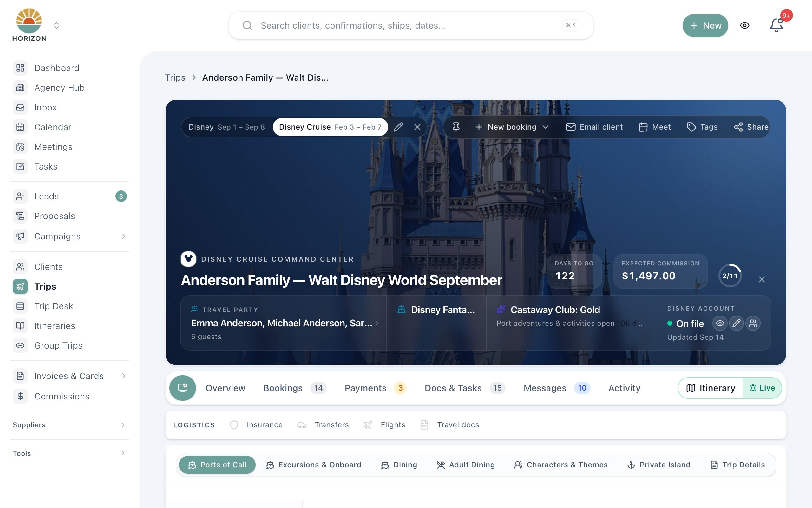The height and width of the screenshot is (508, 812).
Task: Open Meetings calendar-clock icon
Action: click(21, 147)
